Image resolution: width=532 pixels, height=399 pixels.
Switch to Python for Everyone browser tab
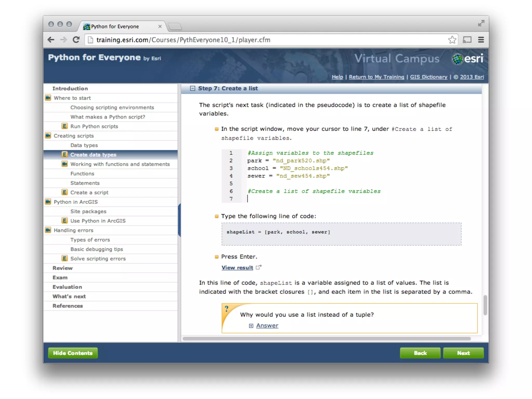coord(115,26)
